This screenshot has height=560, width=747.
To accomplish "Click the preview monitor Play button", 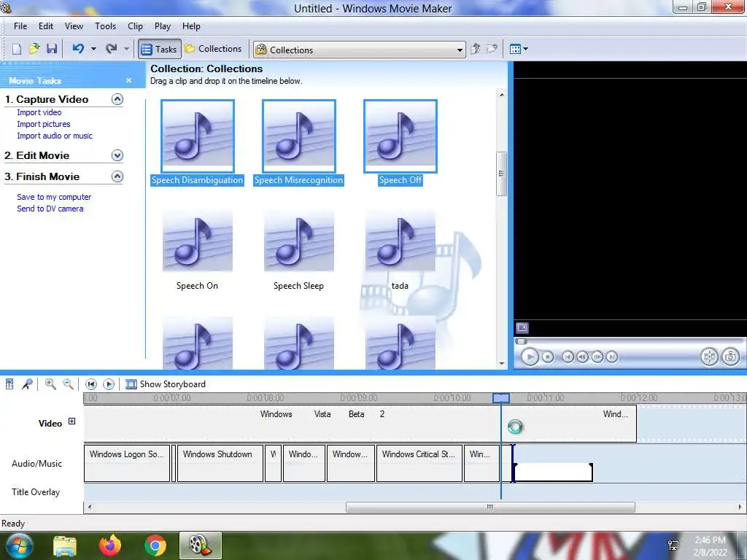I will 530,357.
